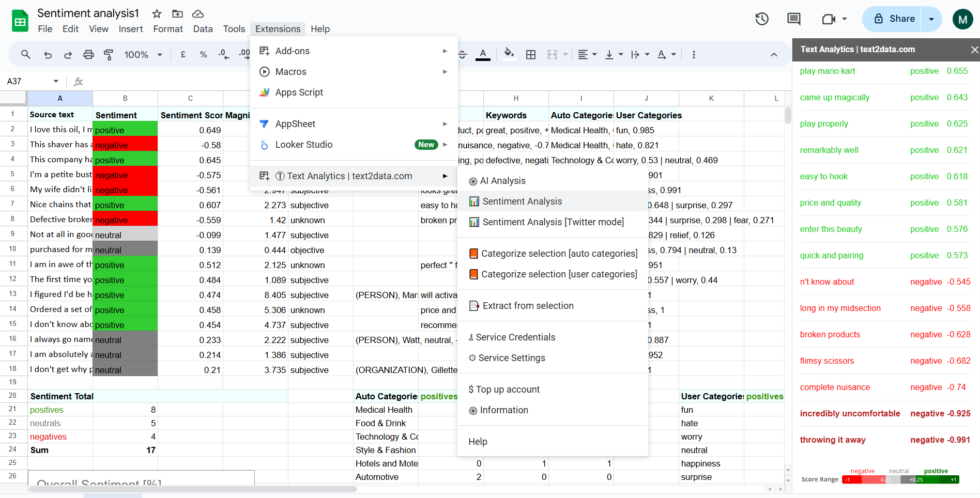Star the Sentiment analysis1 document

coord(157,14)
